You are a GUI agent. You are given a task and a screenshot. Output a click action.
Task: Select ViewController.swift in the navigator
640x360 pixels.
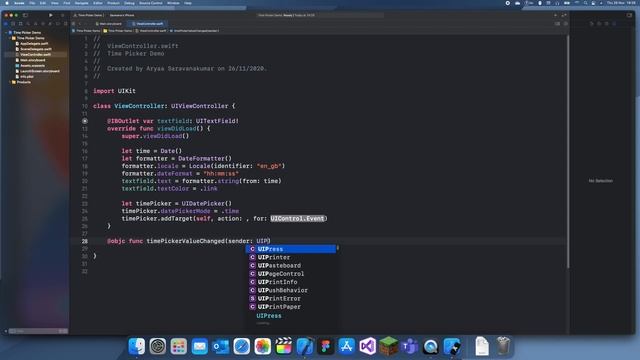[35, 54]
